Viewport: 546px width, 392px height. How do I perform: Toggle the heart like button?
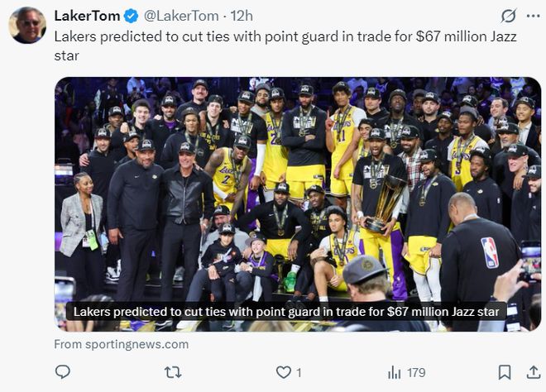point(283,372)
